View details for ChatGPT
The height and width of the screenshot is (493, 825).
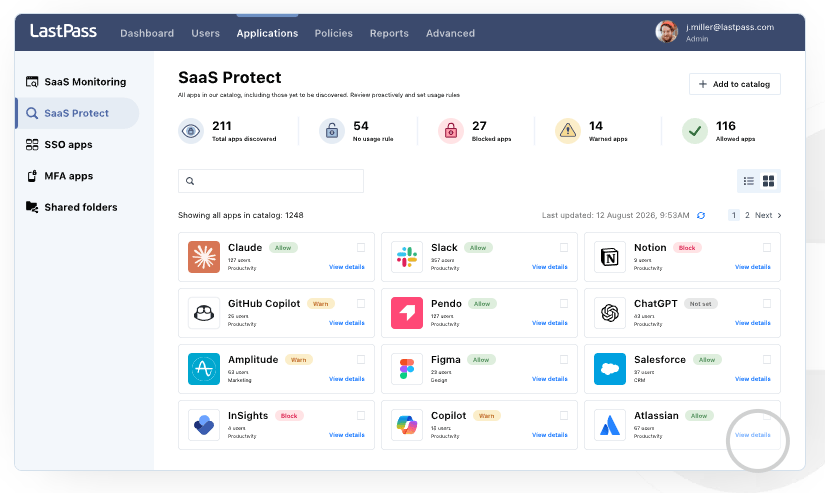[753, 323]
